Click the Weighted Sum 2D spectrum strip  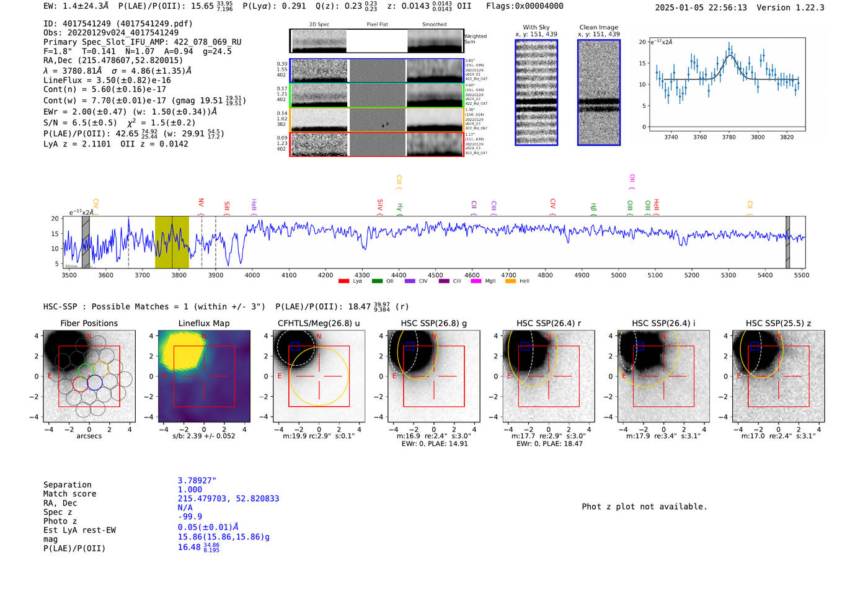point(376,41)
